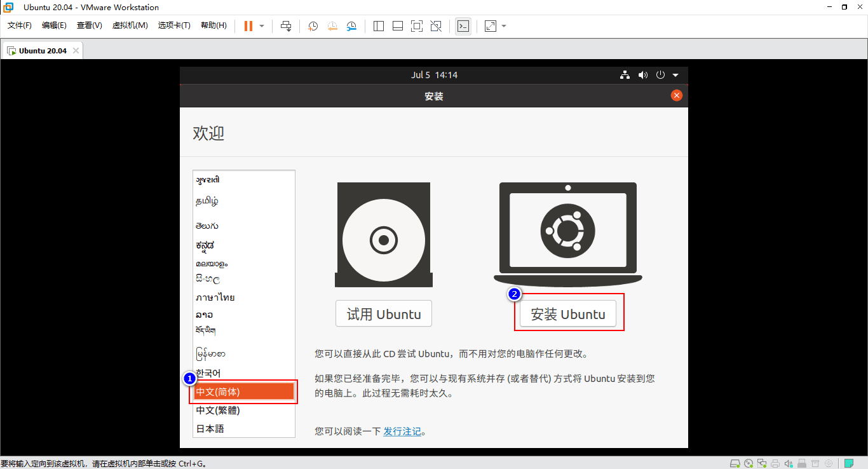Toggle the library sidebar panel icon

pos(379,26)
